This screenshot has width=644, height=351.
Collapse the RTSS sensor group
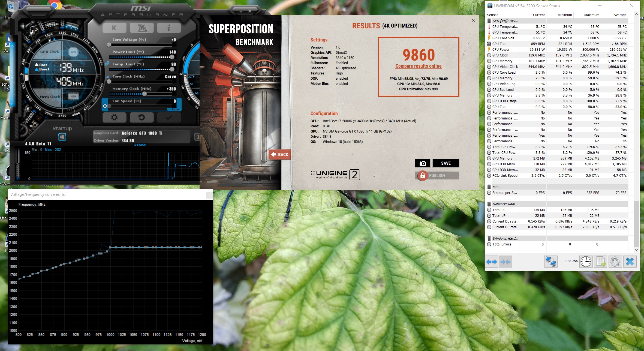(x=497, y=187)
